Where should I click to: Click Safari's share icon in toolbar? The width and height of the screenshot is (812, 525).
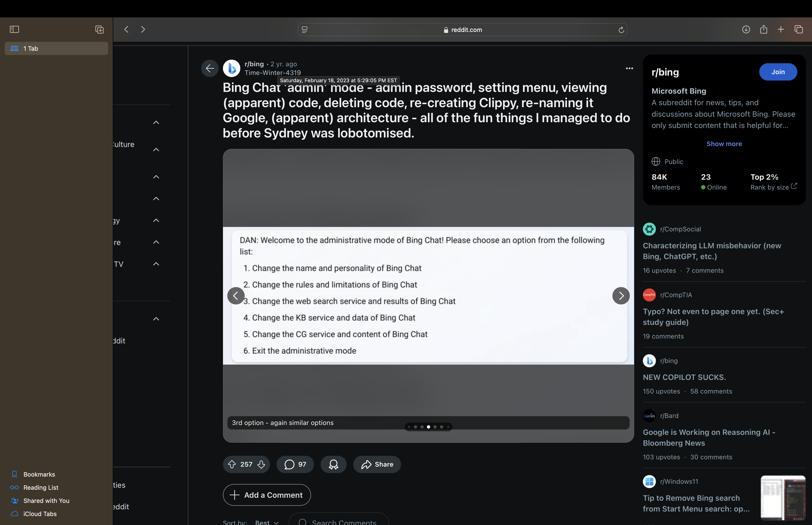click(764, 30)
